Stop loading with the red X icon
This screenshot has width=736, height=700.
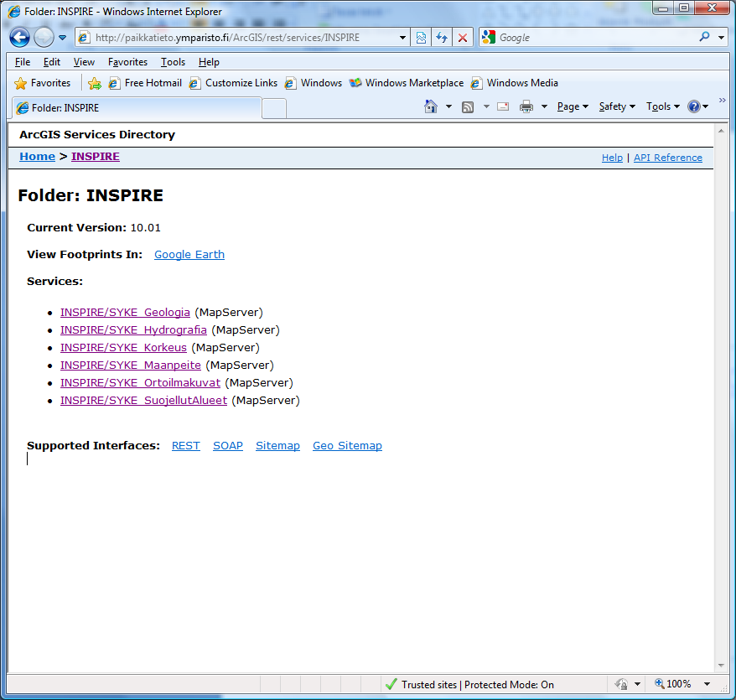pyautogui.click(x=463, y=38)
